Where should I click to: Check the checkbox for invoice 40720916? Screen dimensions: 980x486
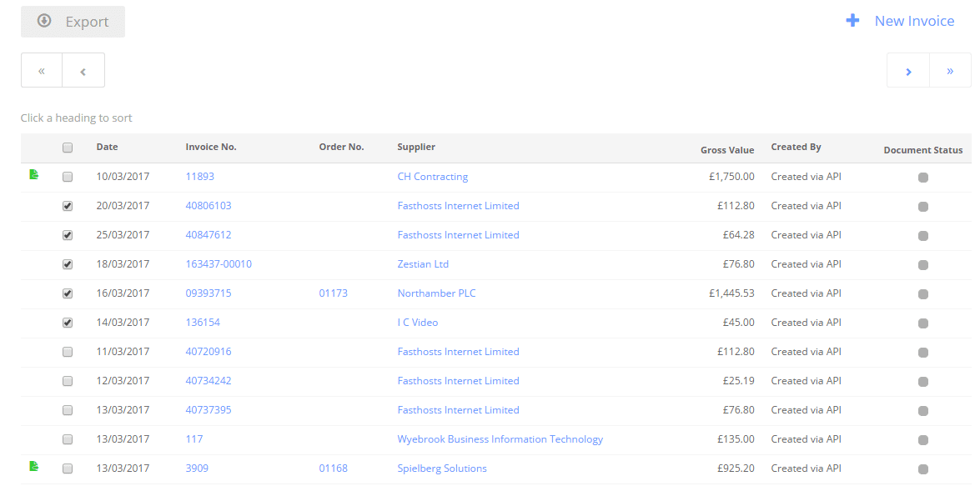(68, 352)
